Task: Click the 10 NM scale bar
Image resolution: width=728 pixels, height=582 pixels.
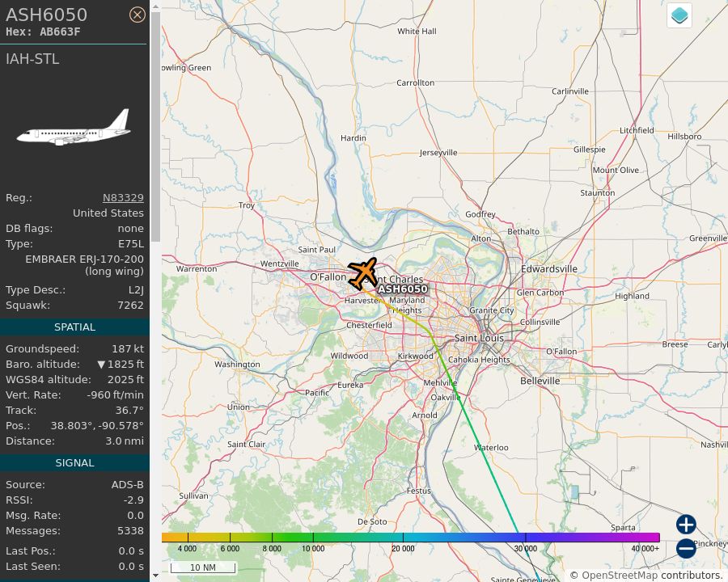Action: coord(203,567)
